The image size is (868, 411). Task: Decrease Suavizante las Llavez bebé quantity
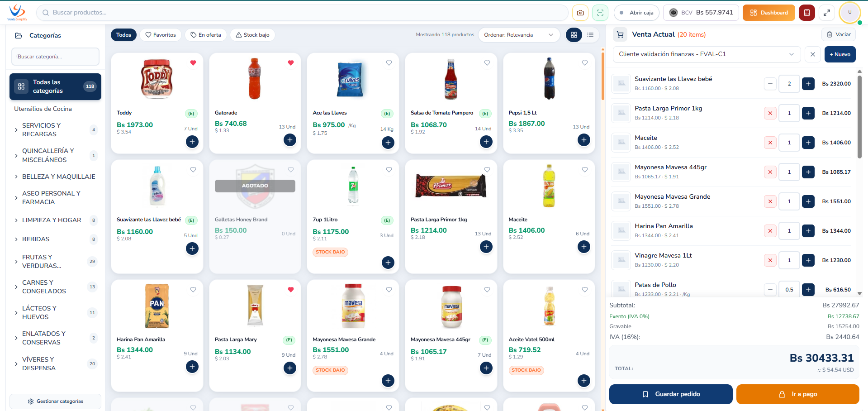pyautogui.click(x=770, y=84)
